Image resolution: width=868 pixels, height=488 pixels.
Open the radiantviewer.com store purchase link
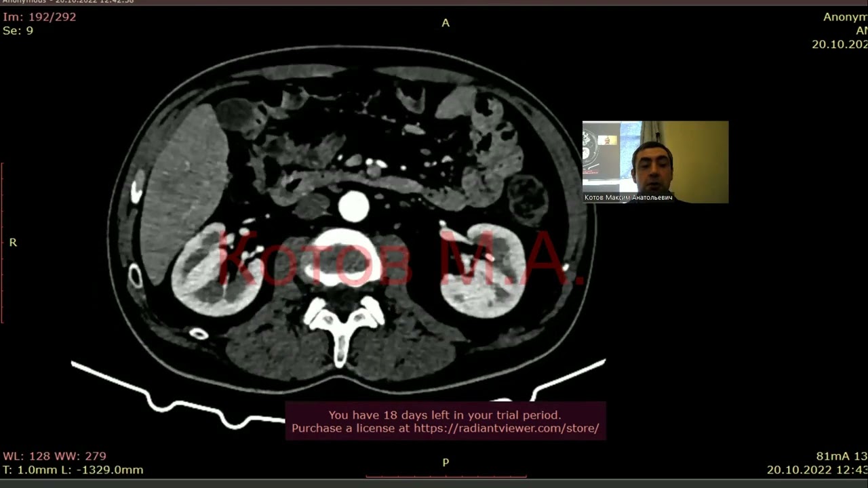coord(506,428)
